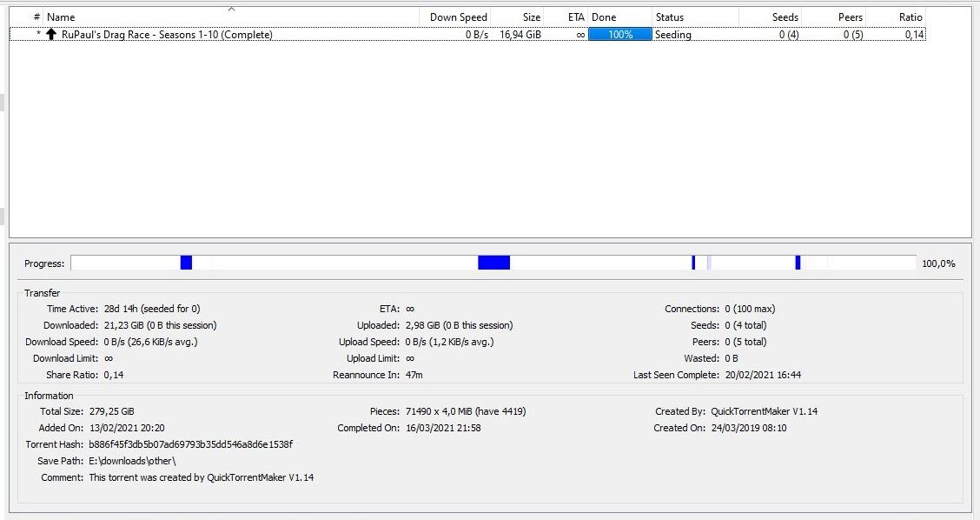980x520 pixels.
Task: Click the Torrent Hash value
Action: (x=190, y=444)
